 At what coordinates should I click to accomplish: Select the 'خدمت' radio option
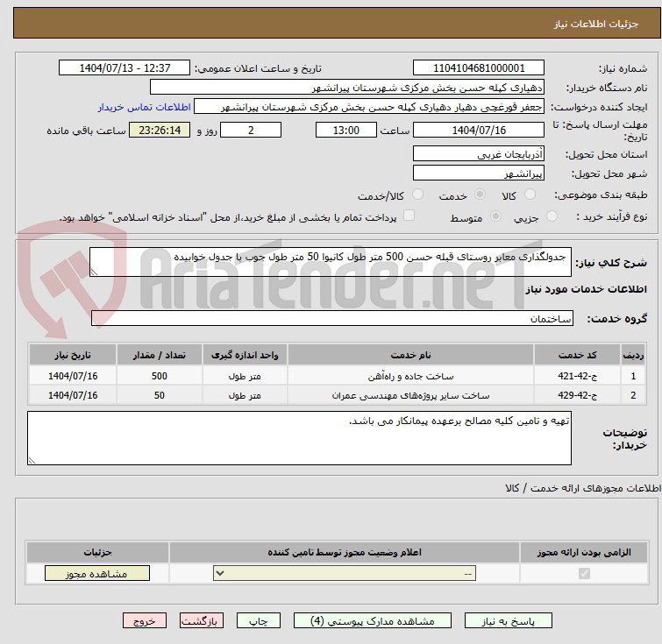(x=480, y=195)
